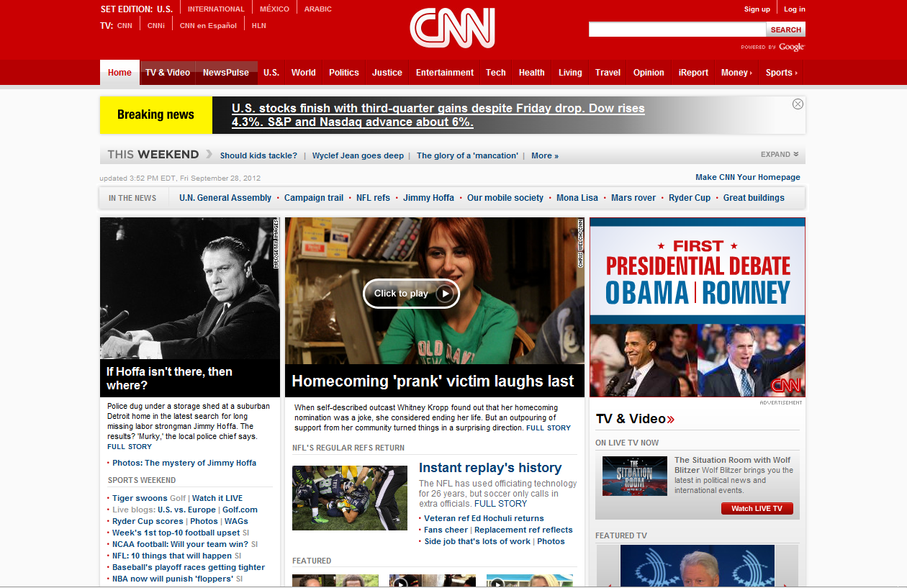Switch edition to MÉXICO
This screenshot has height=588, width=907.
tap(274, 9)
